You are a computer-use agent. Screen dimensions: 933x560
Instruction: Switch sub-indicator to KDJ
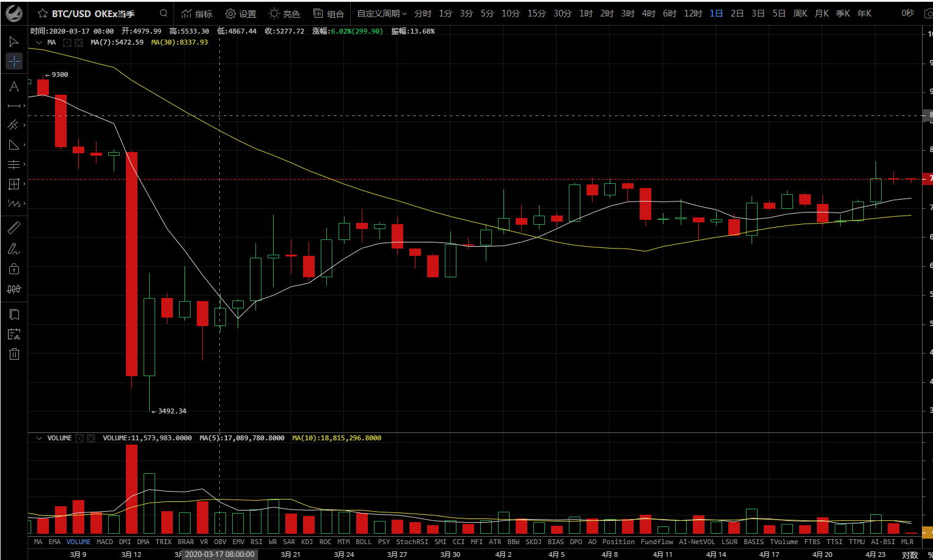coord(307,542)
